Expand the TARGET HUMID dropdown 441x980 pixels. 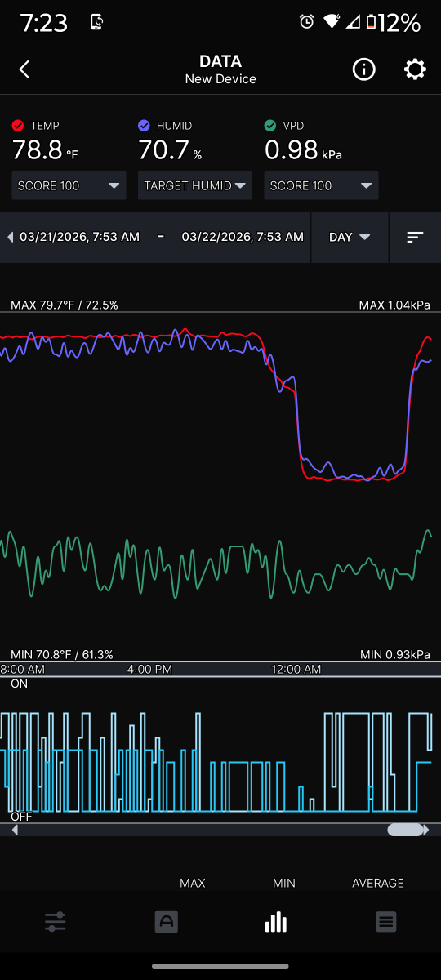click(195, 185)
